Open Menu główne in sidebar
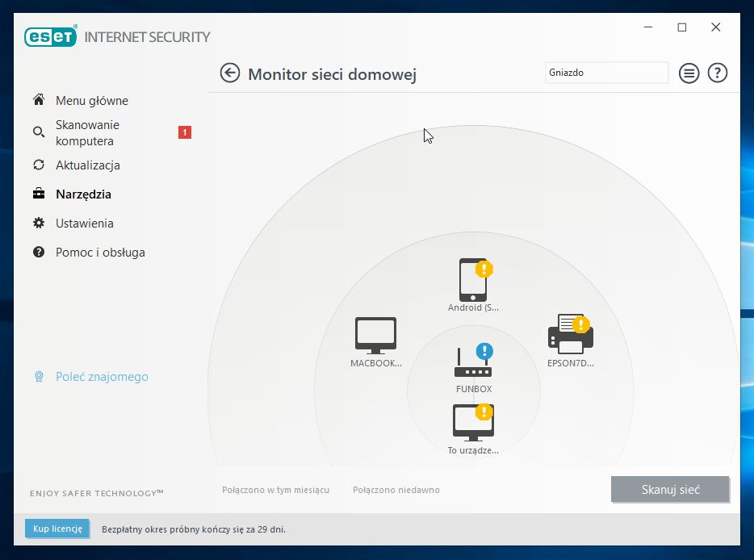The height and width of the screenshot is (560, 754). 92,101
